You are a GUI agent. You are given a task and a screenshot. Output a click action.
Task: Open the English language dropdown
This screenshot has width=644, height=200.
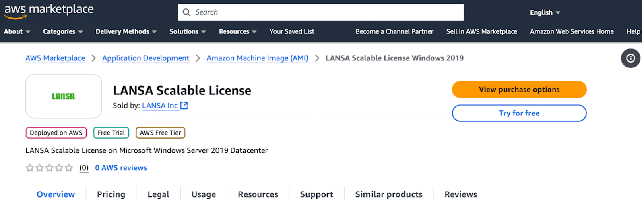click(x=545, y=12)
